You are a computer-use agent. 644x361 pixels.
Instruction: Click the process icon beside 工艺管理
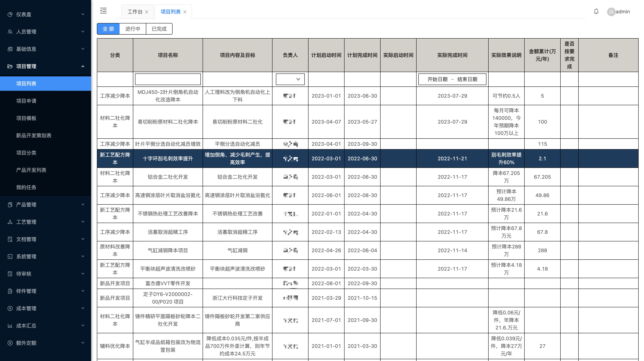click(x=10, y=222)
